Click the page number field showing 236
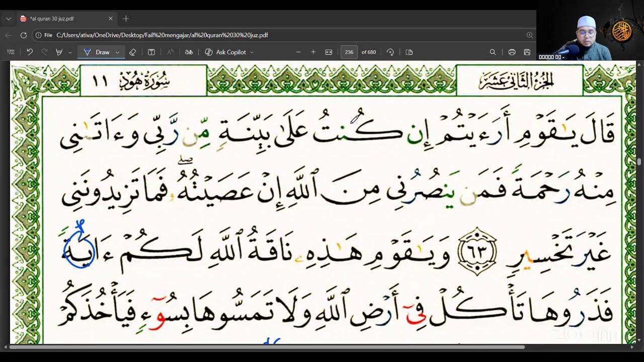The height and width of the screenshot is (362, 644). 349,52
